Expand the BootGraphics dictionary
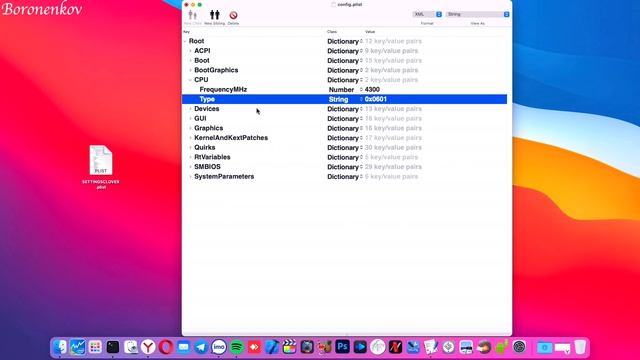 [x=190, y=70]
